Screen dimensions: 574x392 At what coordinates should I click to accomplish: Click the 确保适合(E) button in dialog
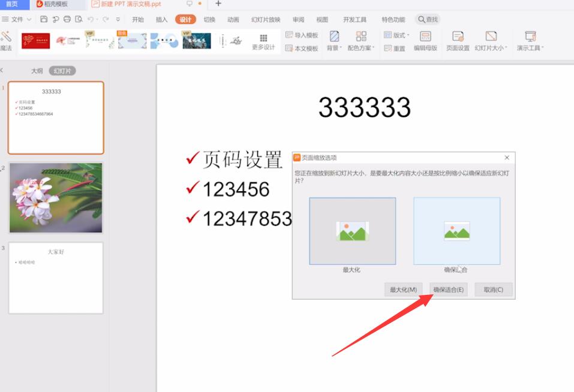click(449, 290)
